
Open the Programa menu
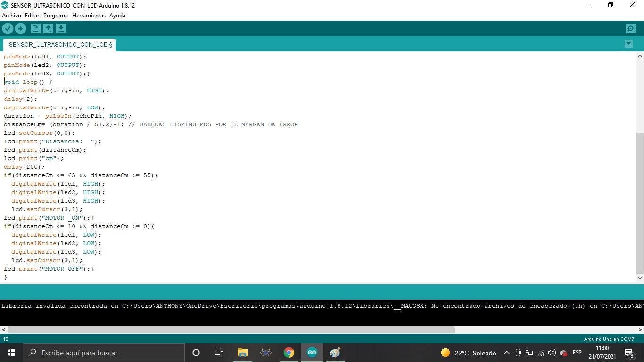pos(56,16)
